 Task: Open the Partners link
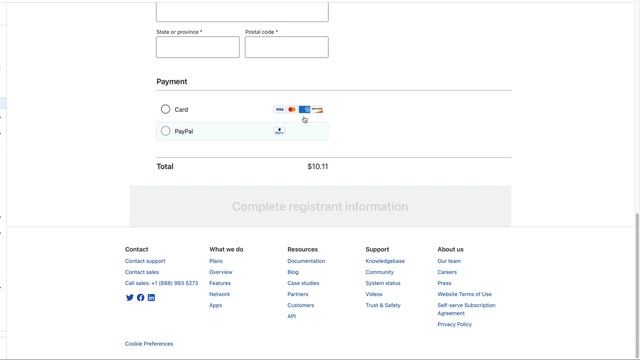pos(298,294)
